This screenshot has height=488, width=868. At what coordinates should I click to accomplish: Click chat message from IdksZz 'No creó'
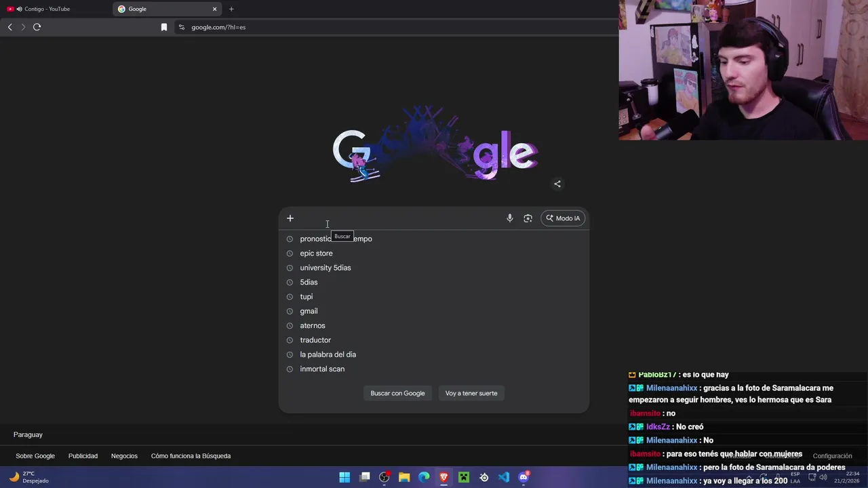(x=666, y=427)
